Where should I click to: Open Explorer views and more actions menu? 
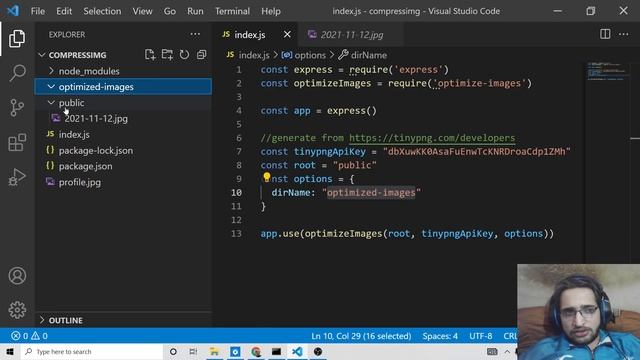click(195, 34)
